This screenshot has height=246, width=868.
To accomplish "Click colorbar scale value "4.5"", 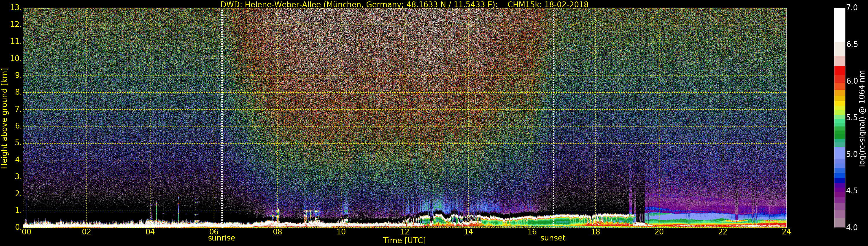I will click(852, 191).
